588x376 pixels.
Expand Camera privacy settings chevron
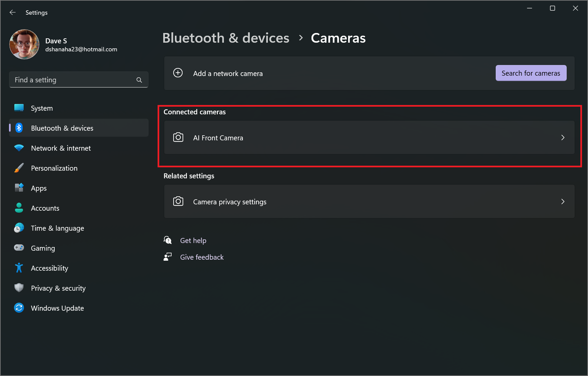(x=563, y=201)
